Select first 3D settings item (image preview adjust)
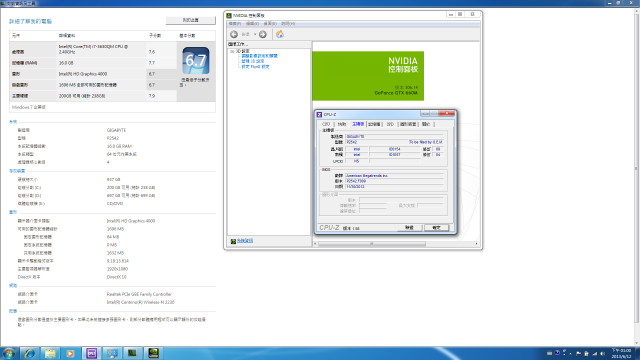Screen dimensions: 640x360 pyautogui.click(x=259, y=56)
